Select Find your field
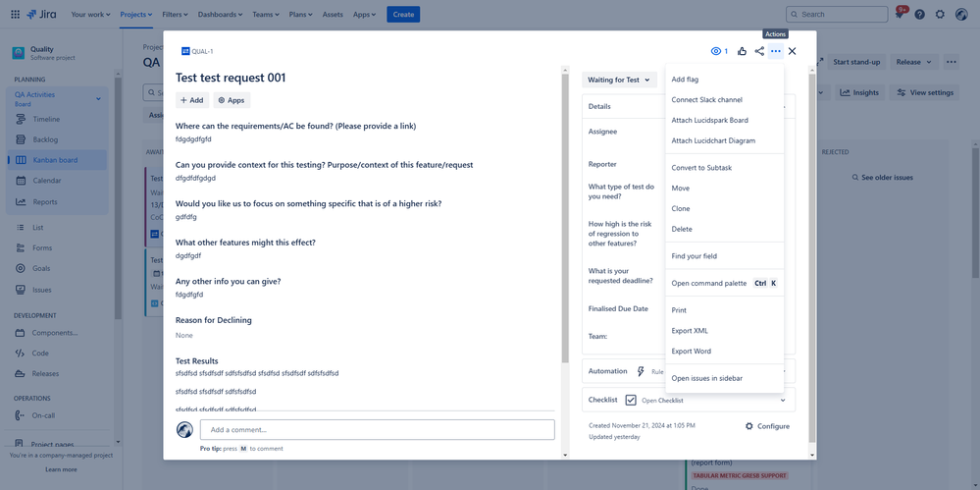This screenshot has height=490, width=980. [x=724, y=256]
